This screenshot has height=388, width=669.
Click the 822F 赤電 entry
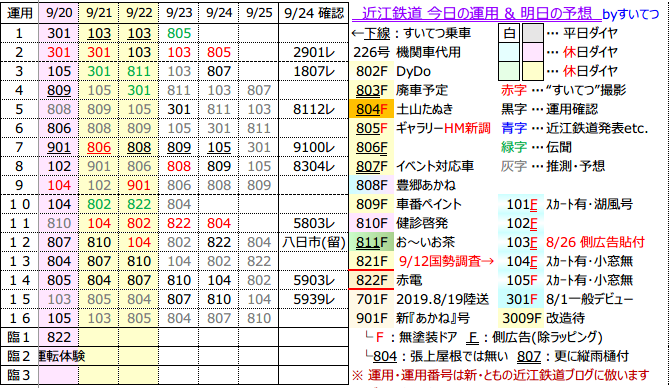tap(389, 280)
